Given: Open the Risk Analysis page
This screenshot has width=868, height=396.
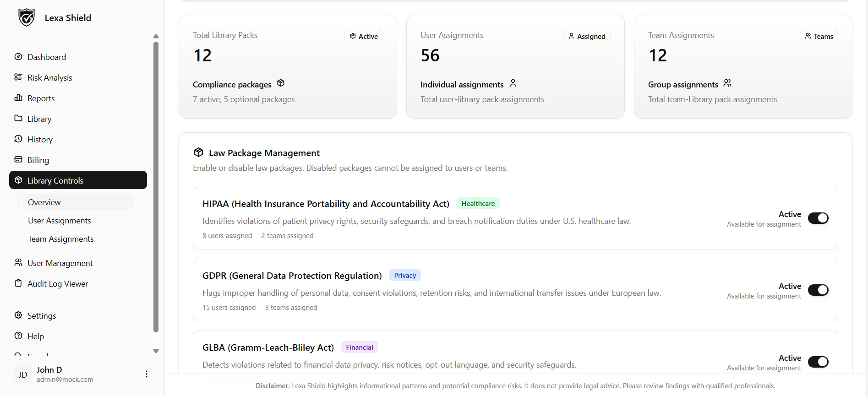Looking at the screenshot, I should pyautogui.click(x=78, y=77).
